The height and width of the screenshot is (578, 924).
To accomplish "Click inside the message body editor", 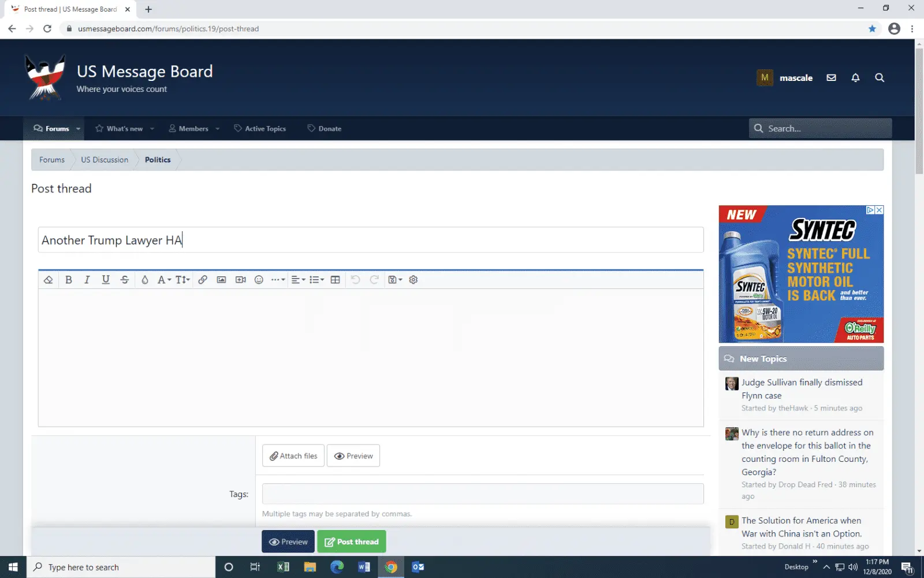I will pos(371,358).
